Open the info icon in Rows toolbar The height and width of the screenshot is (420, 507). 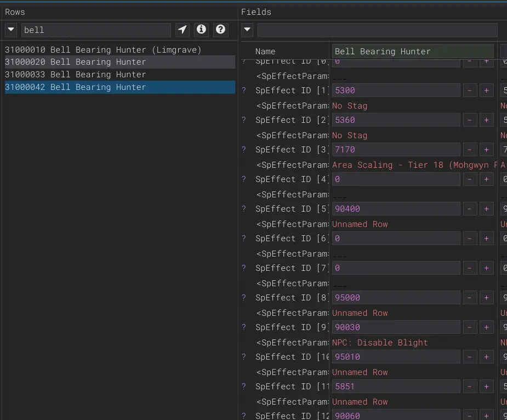(x=202, y=30)
